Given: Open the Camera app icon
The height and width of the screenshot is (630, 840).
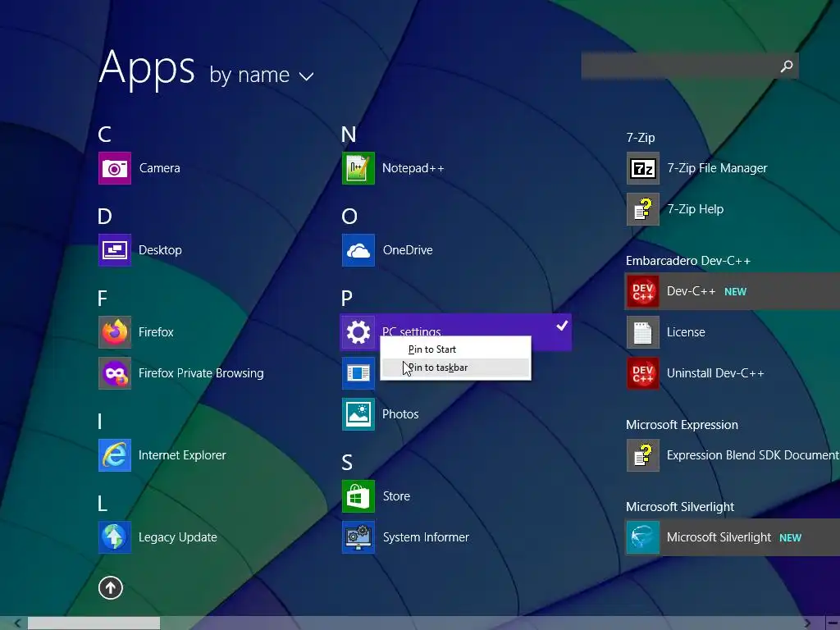Looking at the screenshot, I should pyautogui.click(x=115, y=168).
